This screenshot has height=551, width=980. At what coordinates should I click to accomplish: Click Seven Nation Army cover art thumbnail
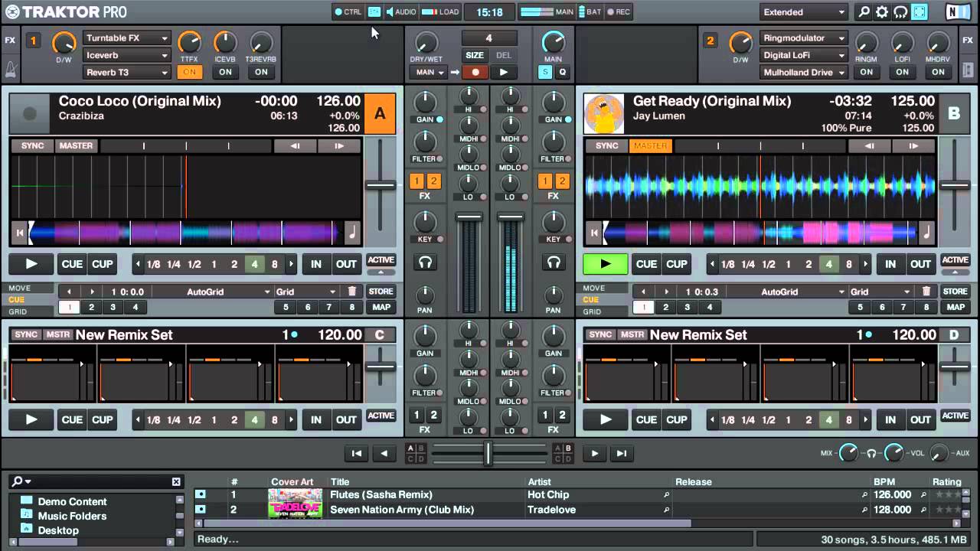tap(295, 510)
